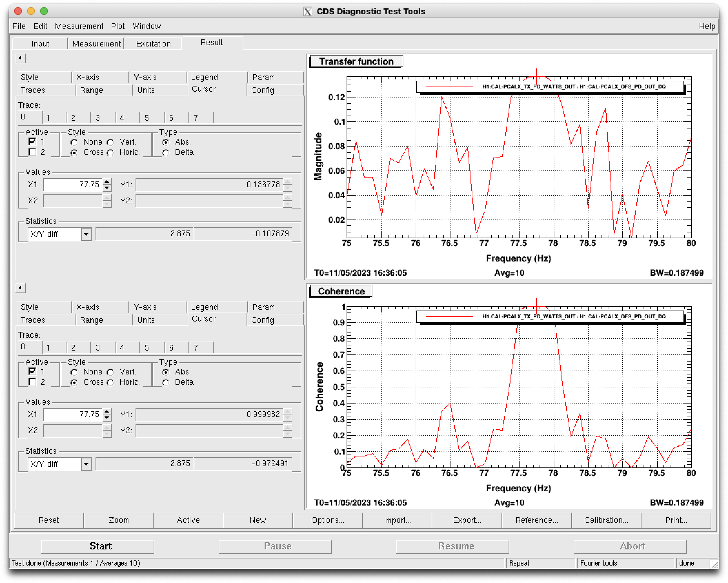Click the Coherence plot legend box

tap(551, 317)
